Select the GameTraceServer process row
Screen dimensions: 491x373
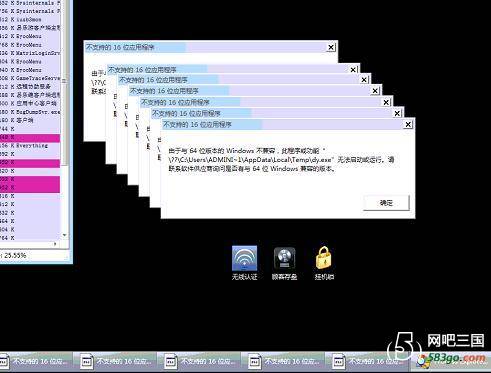30,78
